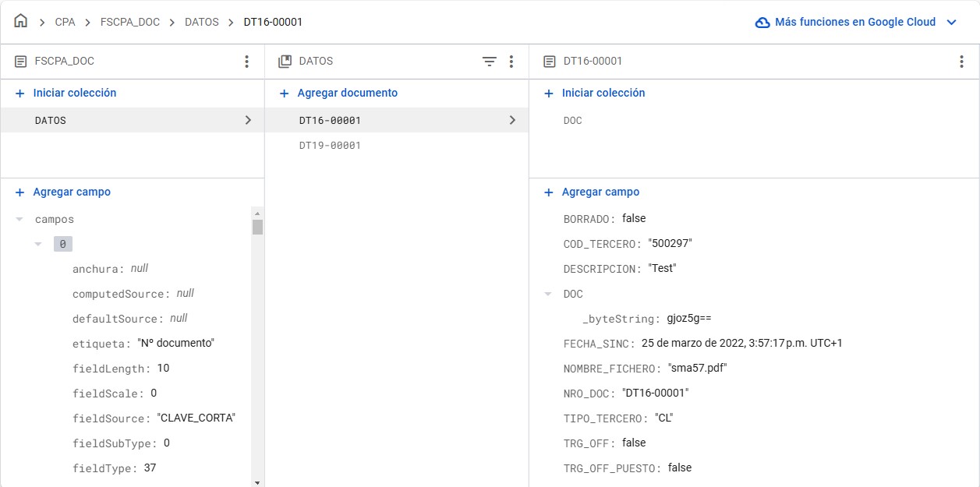Open the DOC subcollection
The width and height of the screenshot is (980, 487).
click(572, 121)
